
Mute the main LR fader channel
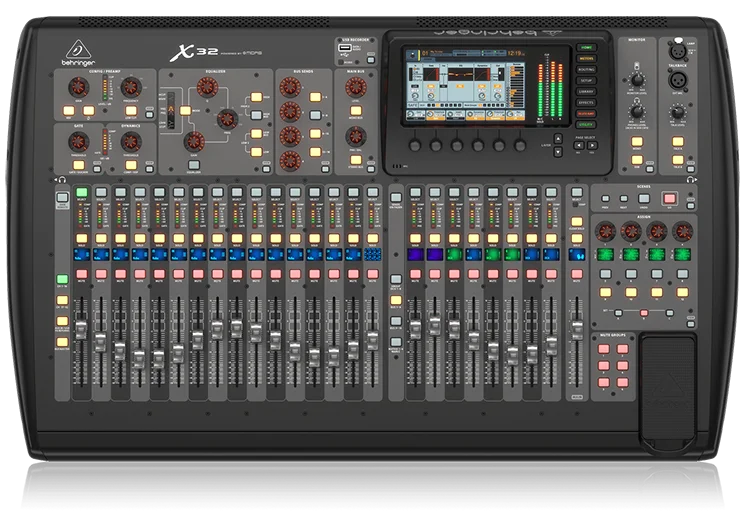point(577,274)
